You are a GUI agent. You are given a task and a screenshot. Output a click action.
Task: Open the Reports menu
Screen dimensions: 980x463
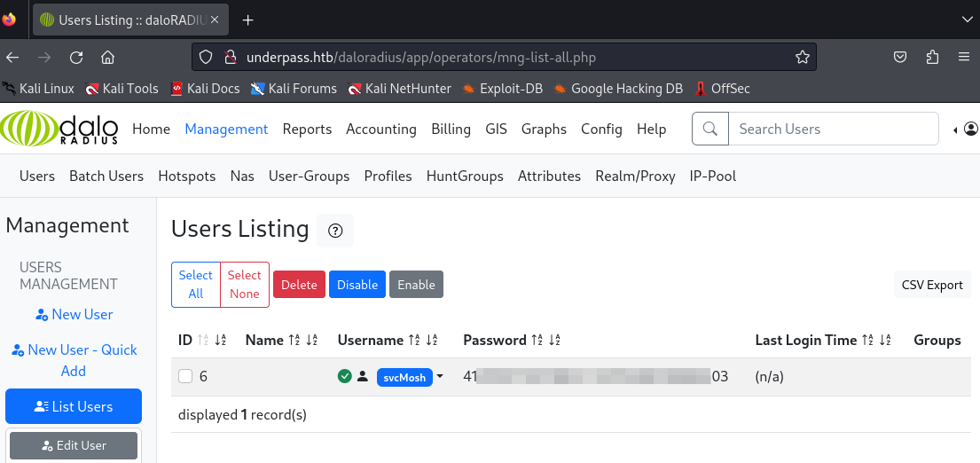click(307, 129)
